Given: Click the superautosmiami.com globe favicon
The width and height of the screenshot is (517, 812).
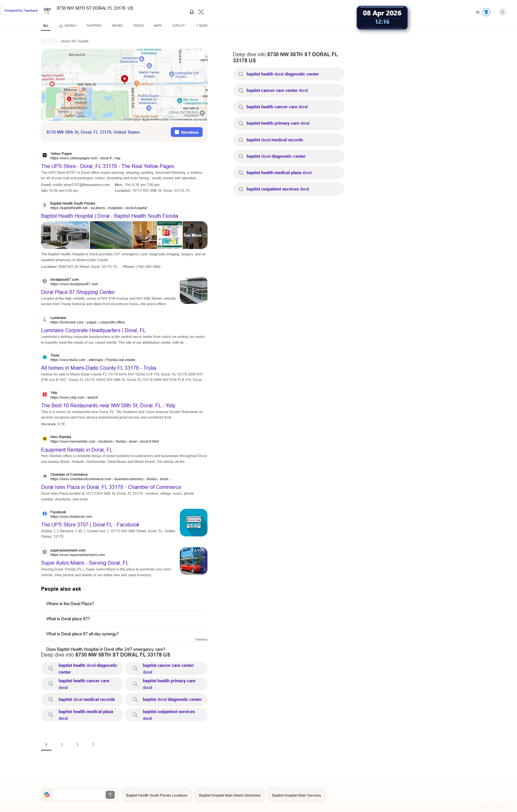Looking at the screenshot, I should [45, 552].
